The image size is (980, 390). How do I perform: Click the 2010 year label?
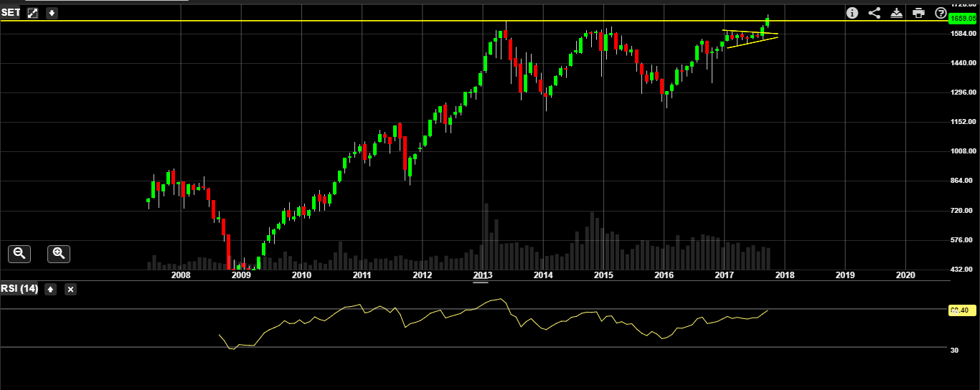pos(301,275)
